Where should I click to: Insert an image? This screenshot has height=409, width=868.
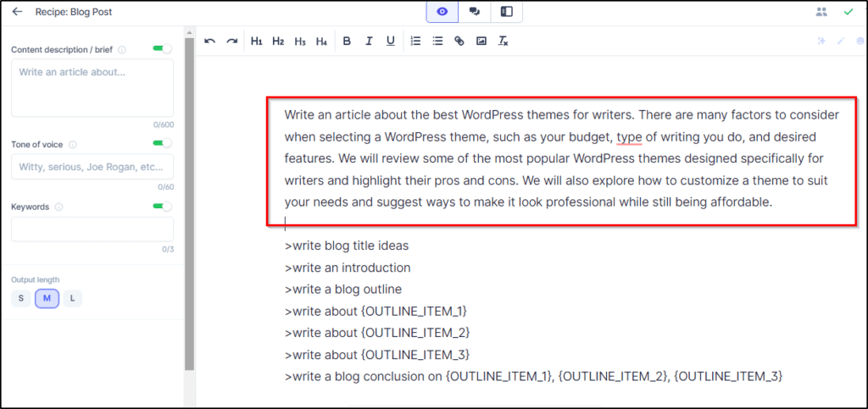coord(481,41)
